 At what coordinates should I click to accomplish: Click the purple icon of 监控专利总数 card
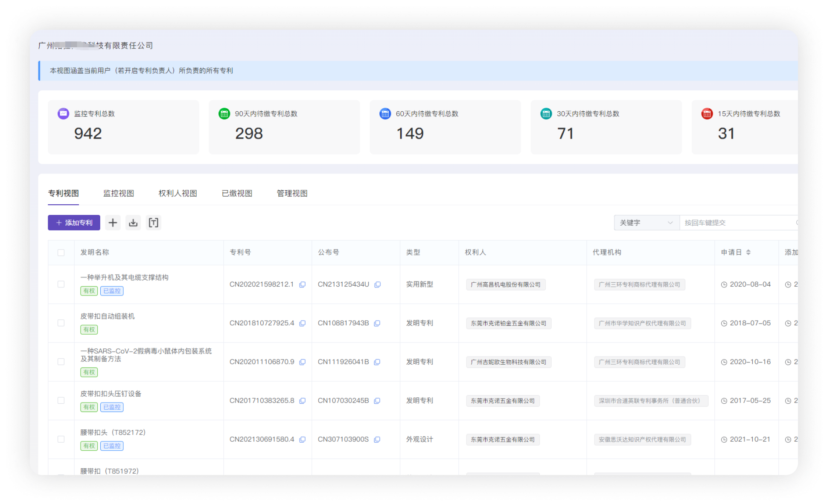pos(63,113)
